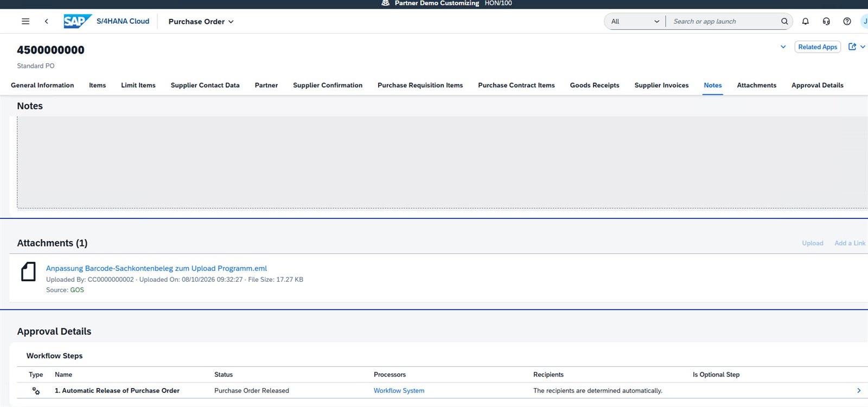868x407 pixels.
Task: Click the Standard PO subtitle
Action: coord(36,66)
